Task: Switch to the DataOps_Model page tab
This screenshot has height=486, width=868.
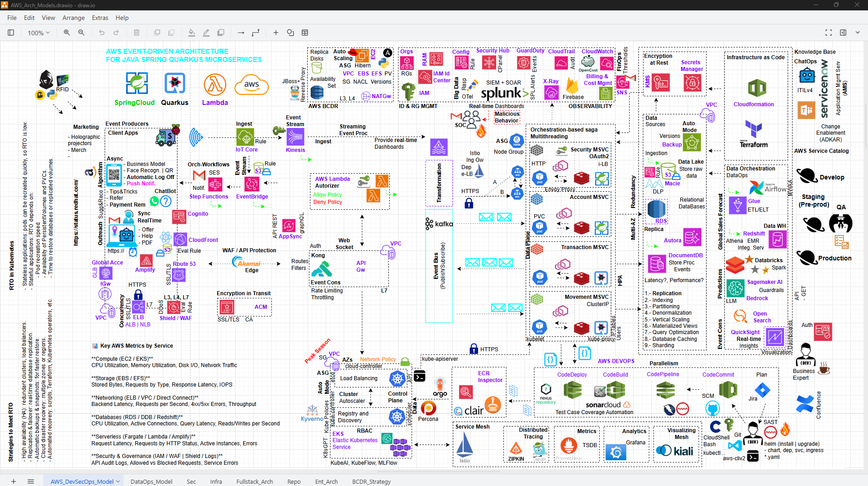Action: (x=152, y=481)
